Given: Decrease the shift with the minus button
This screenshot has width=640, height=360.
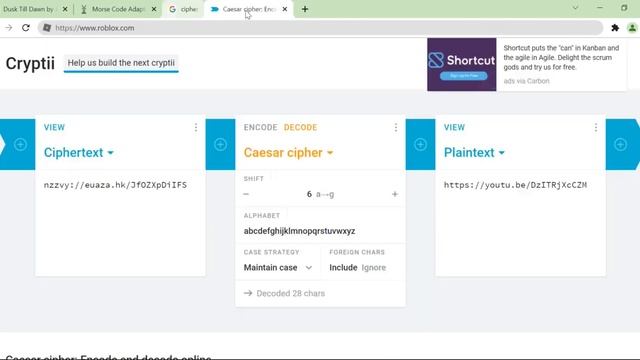Looking at the screenshot, I should point(246,194).
